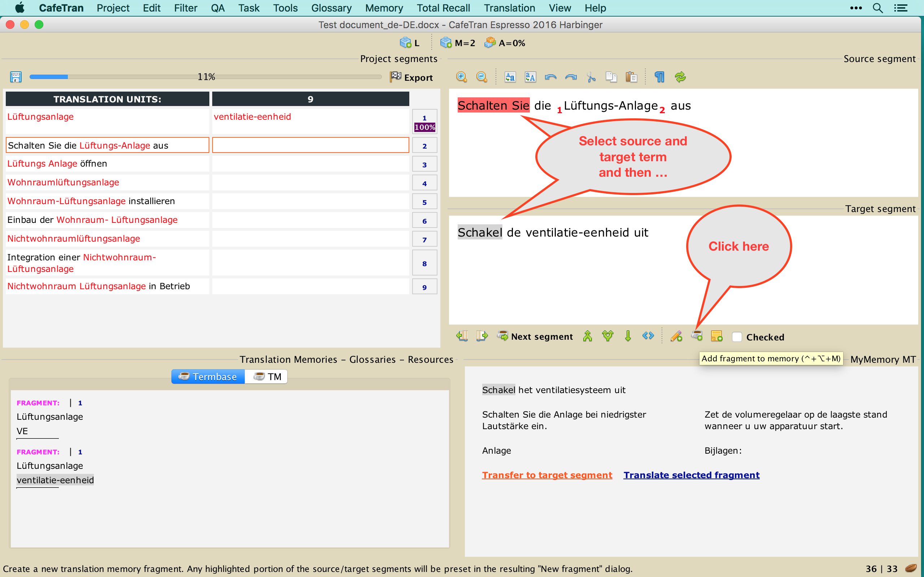The image size is (924, 577).
Task: Click the scissors cut icon
Action: (x=591, y=77)
